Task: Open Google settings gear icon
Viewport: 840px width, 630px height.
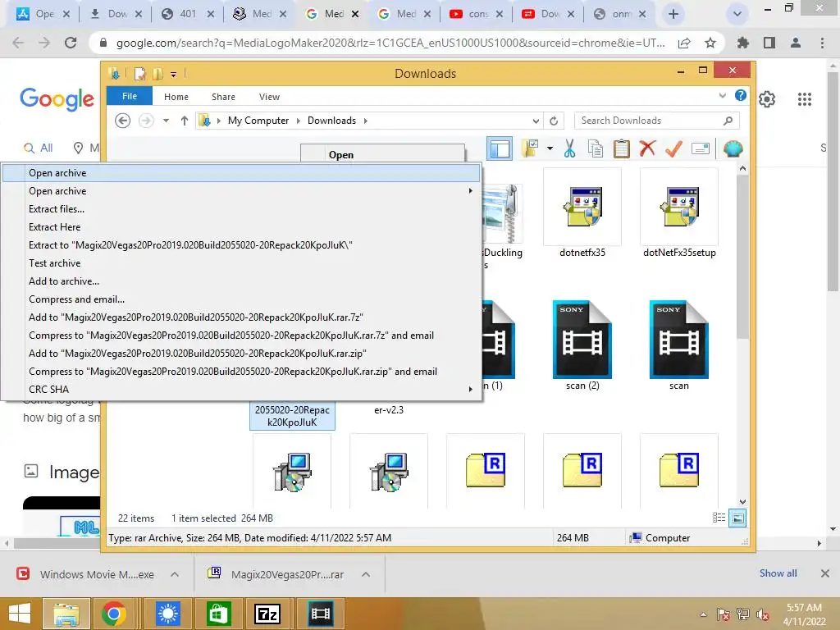Action: point(767,99)
